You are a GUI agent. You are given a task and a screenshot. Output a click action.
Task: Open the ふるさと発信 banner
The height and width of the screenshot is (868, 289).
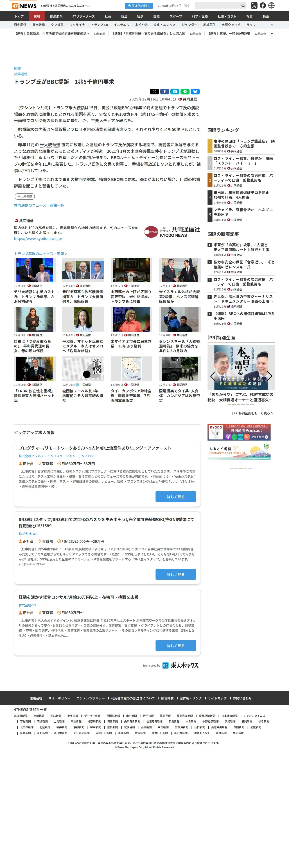239,451
